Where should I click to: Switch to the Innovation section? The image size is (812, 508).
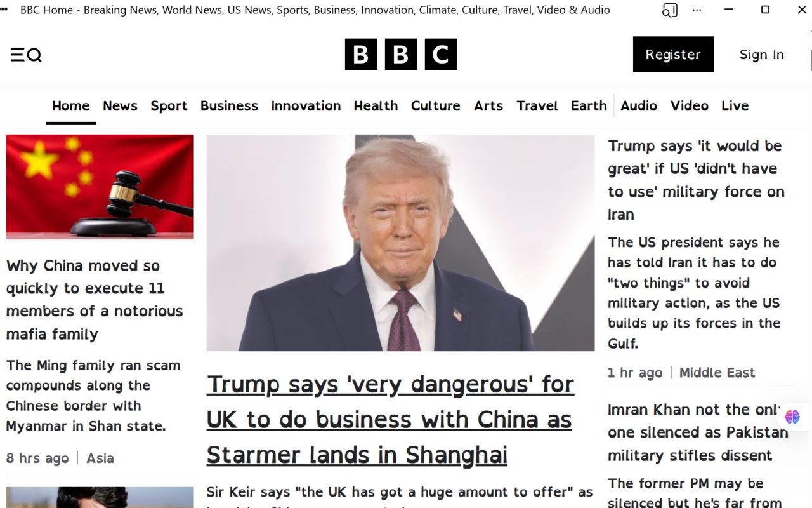(306, 106)
